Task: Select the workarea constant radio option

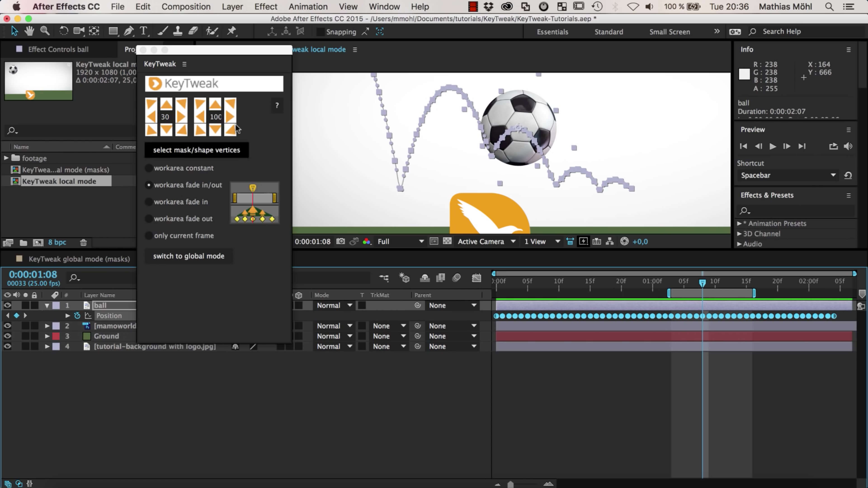Action: click(149, 168)
